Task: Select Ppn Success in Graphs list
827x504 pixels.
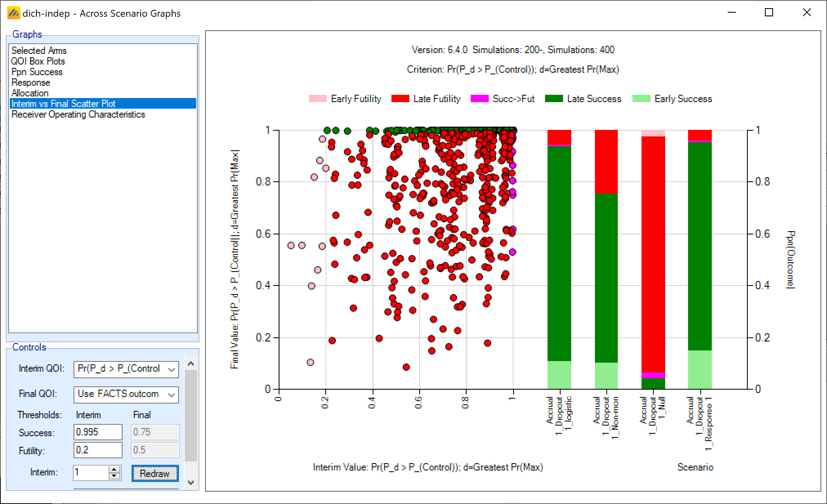Action: (x=37, y=72)
